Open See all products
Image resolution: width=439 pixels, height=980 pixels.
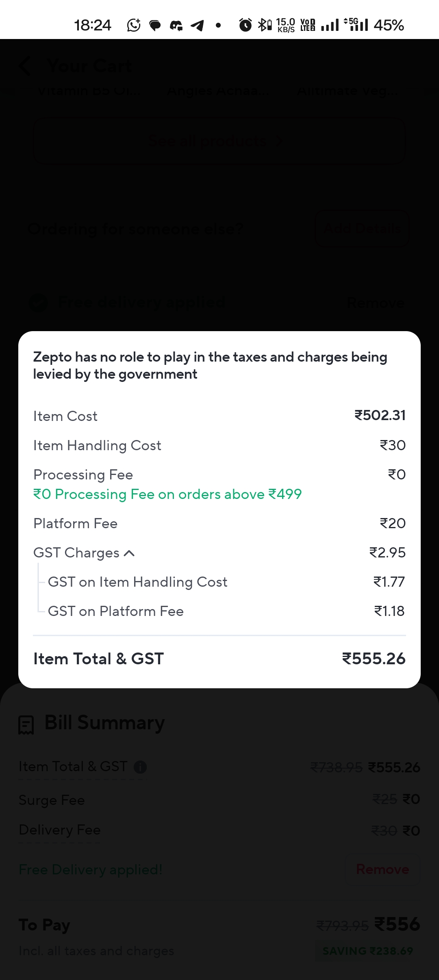point(219,141)
